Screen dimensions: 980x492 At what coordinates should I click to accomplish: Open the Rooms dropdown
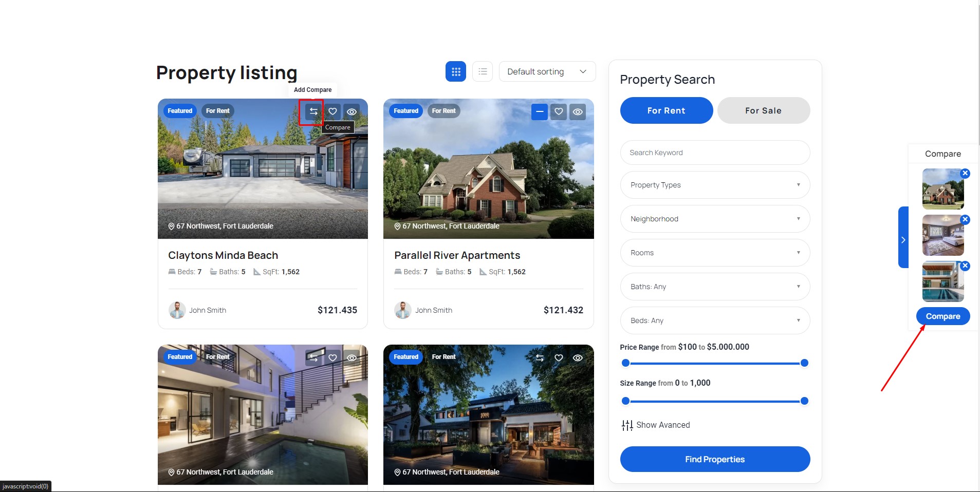[715, 253]
